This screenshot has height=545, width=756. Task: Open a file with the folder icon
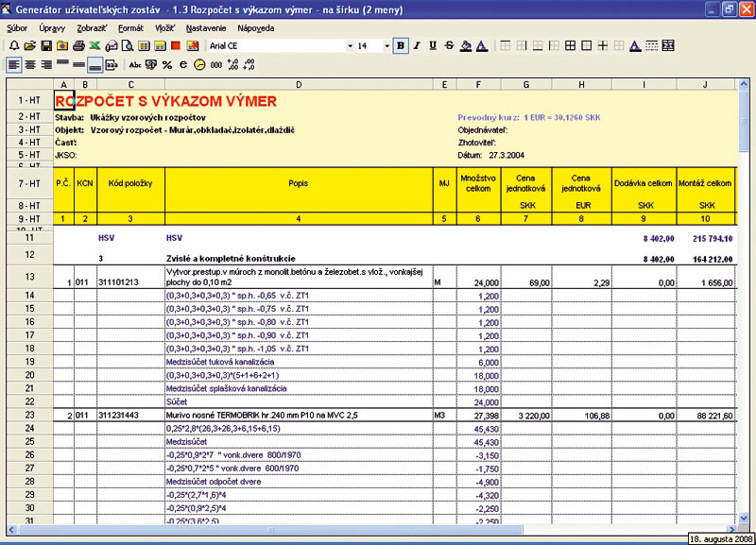tap(30, 45)
